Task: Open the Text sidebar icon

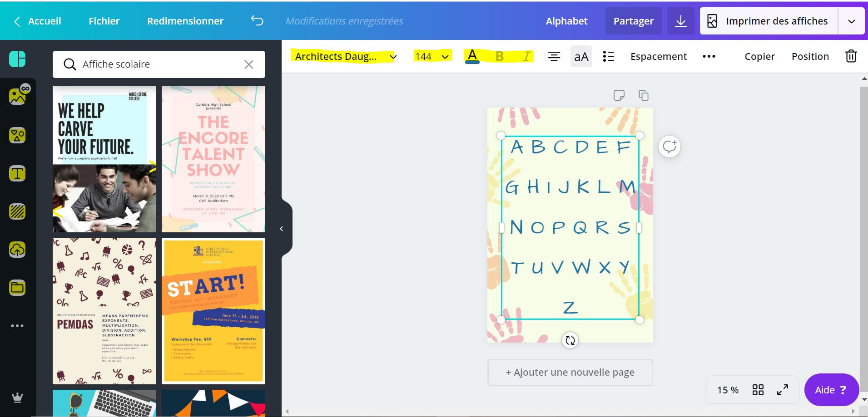Action: tap(17, 173)
